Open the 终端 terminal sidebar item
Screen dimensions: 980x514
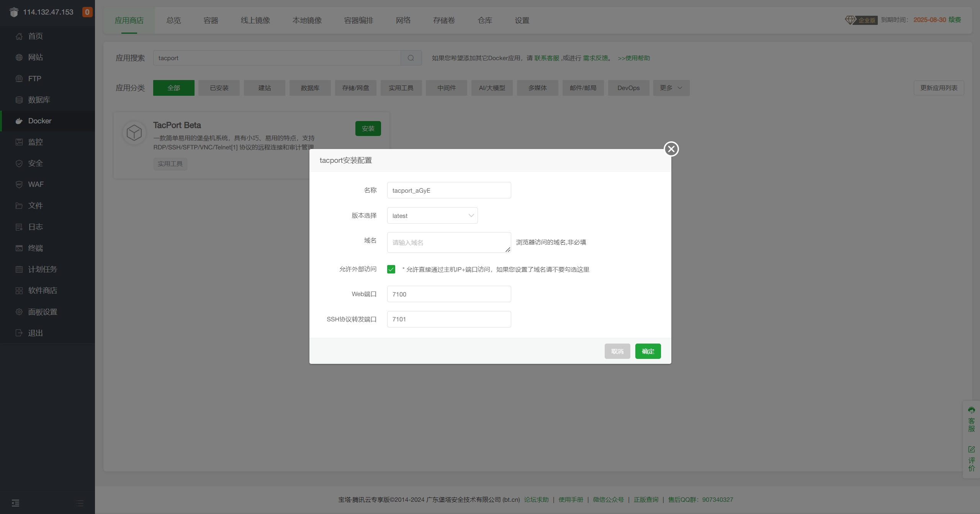click(x=47, y=248)
